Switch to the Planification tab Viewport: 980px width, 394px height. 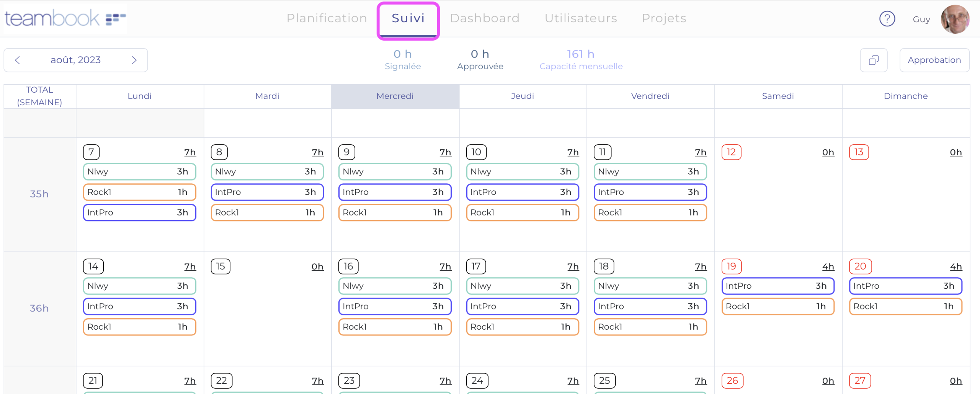click(x=327, y=18)
